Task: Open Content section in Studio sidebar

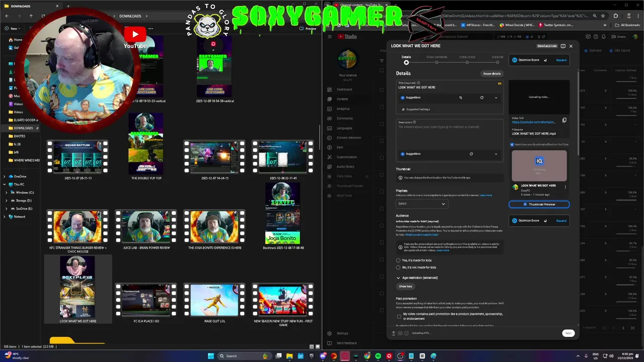Action: coord(342,99)
